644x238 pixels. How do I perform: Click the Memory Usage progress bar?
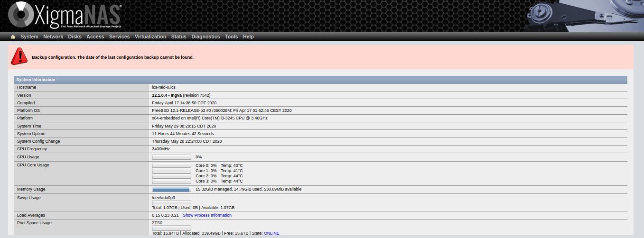pos(171,190)
